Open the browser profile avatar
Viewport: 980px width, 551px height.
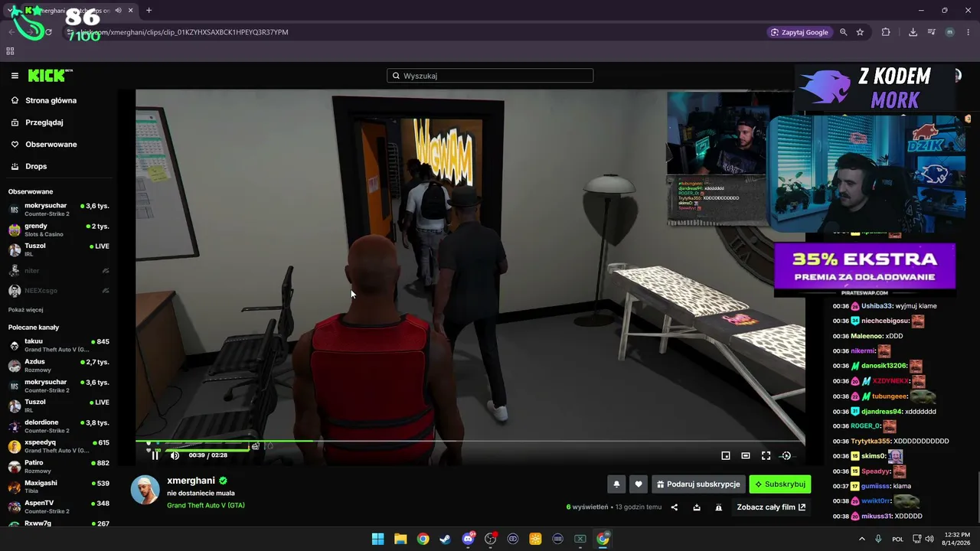pyautogui.click(x=949, y=32)
